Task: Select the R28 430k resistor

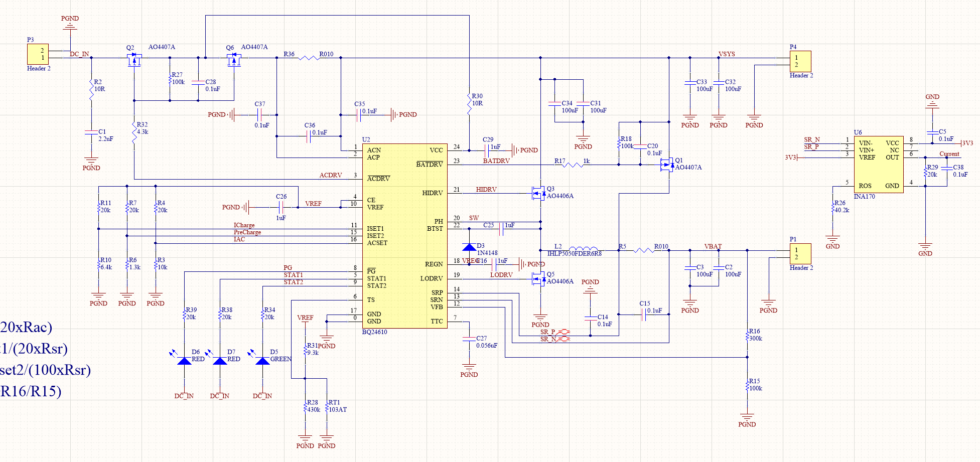Action: click(305, 406)
